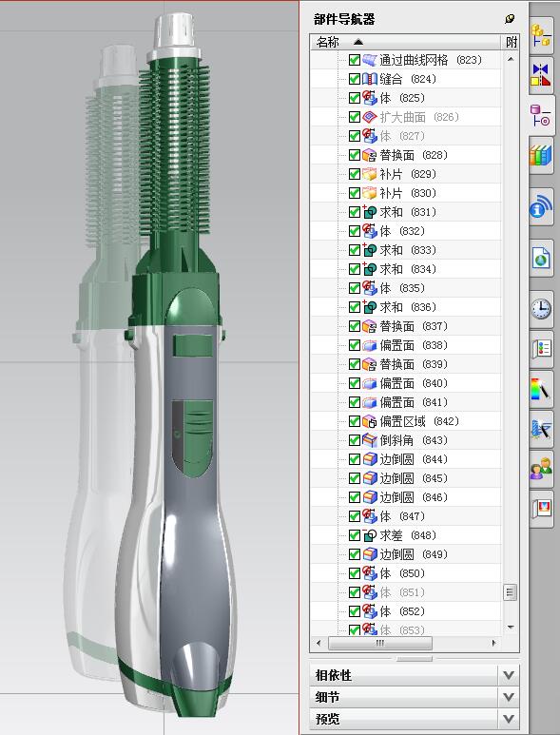Open the History clock icon

(541, 308)
